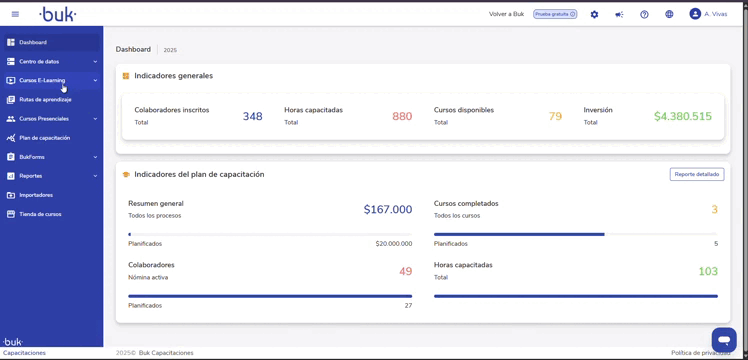Screen dimensions: 748x360
Task: Click the $4.380.515 Inversión value
Action: [683, 116]
